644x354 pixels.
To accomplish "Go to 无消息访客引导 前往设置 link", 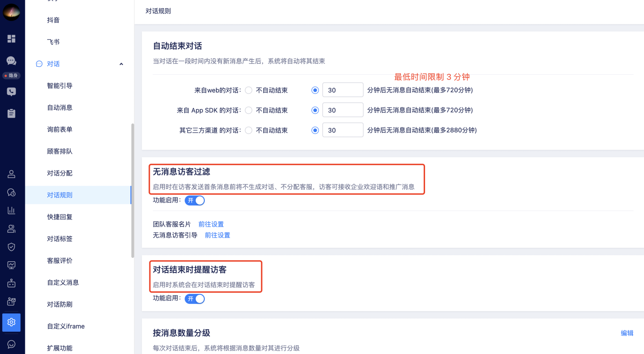I will tap(217, 236).
